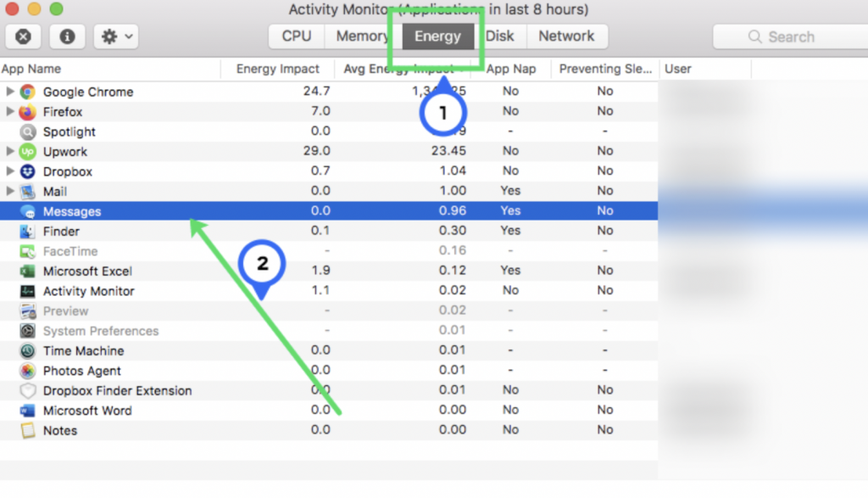The height and width of the screenshot is (498, 868).
Task: Click the window's green zoom button
Action: coord(56,8)
